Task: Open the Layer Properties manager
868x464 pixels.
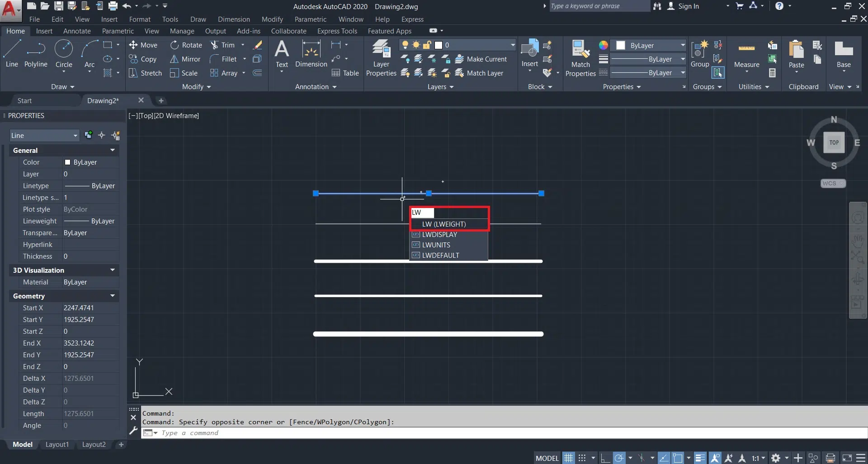Action: click(381, 58)
